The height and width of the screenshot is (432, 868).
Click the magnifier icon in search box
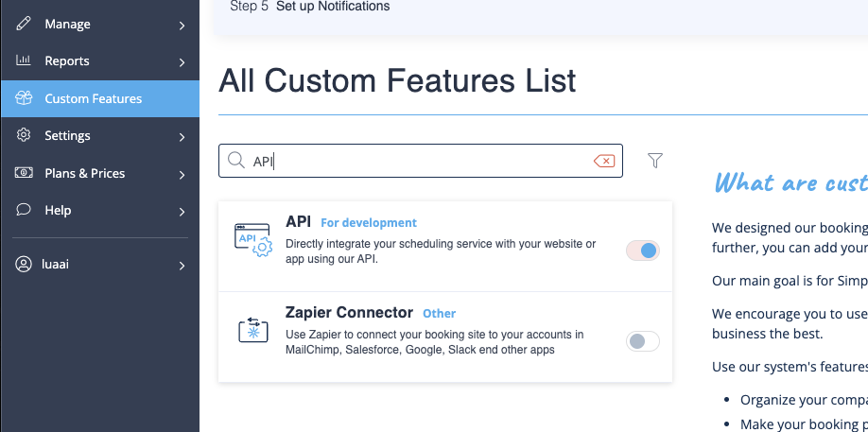click(x=236, y=161)
